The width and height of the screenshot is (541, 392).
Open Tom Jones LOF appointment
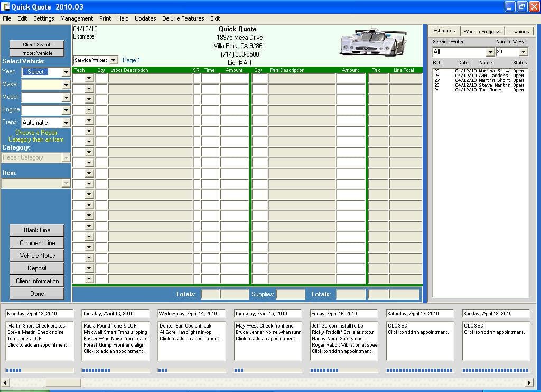click(x=24, y=339)
